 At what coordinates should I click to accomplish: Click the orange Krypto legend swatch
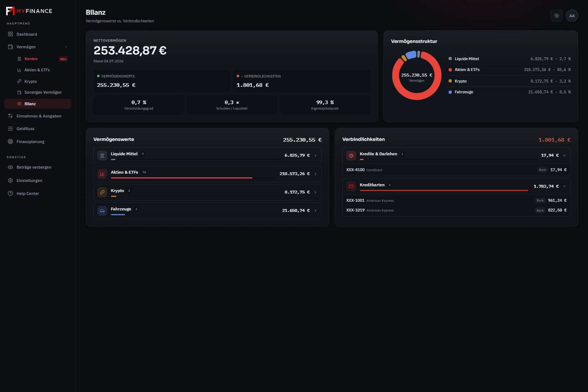click(x=450, y=81)
